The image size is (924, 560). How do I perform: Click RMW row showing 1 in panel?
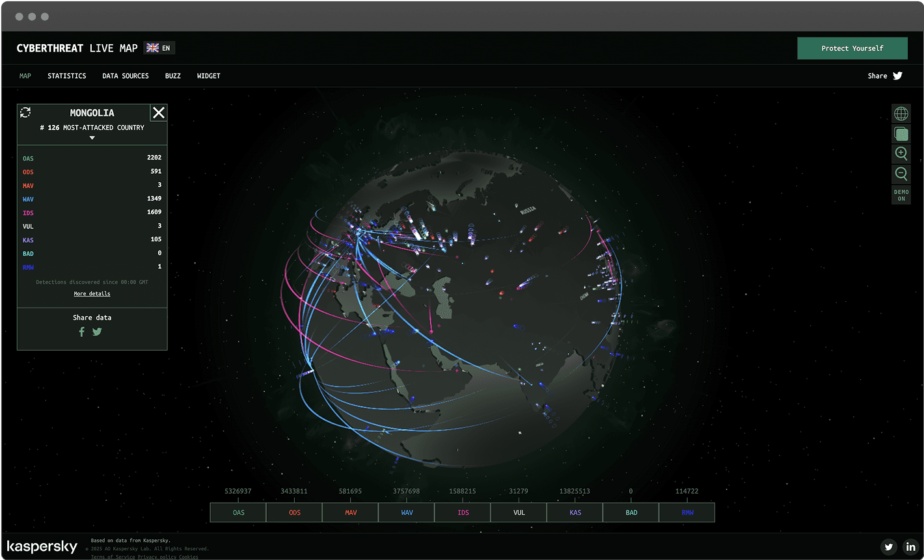point(92,267)
